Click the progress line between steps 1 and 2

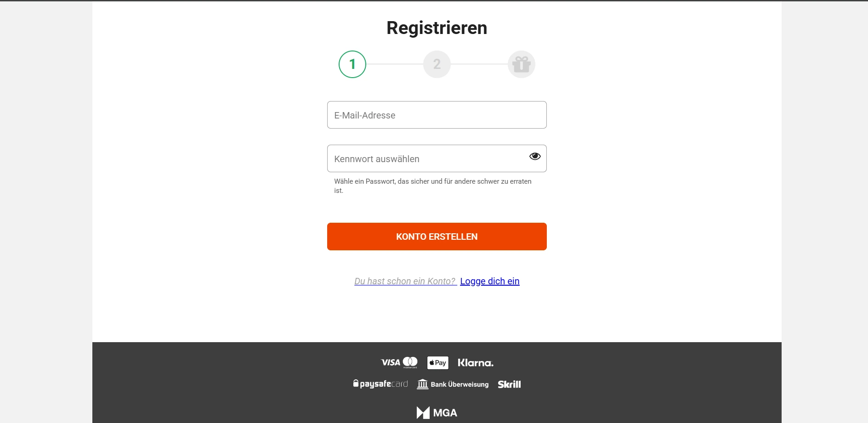(395, 64)
